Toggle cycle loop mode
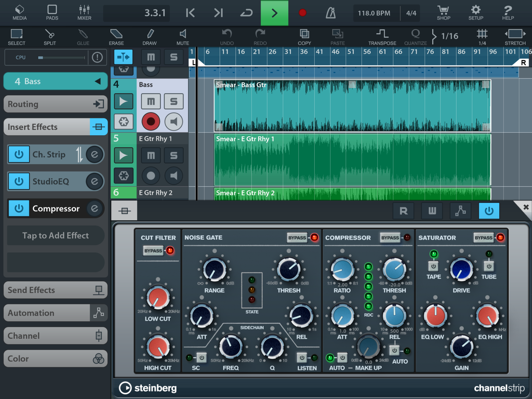532x399 pixels. [x=246, y=13]
